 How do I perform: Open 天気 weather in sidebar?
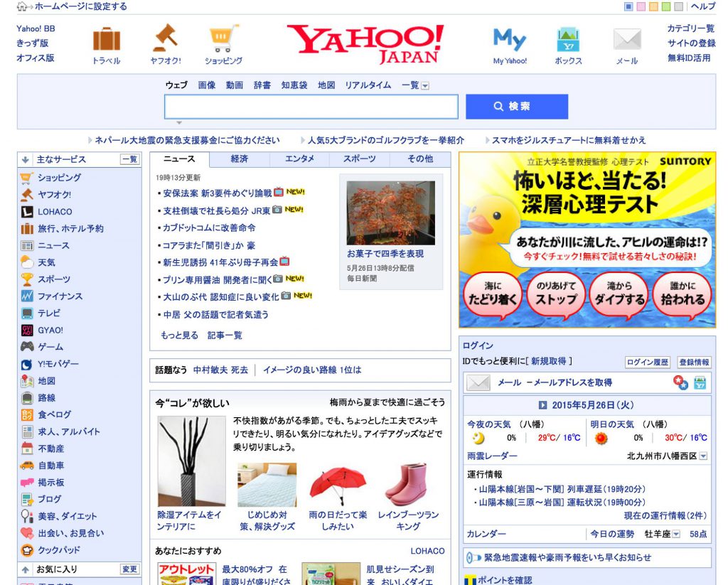[x=46, y=262]
